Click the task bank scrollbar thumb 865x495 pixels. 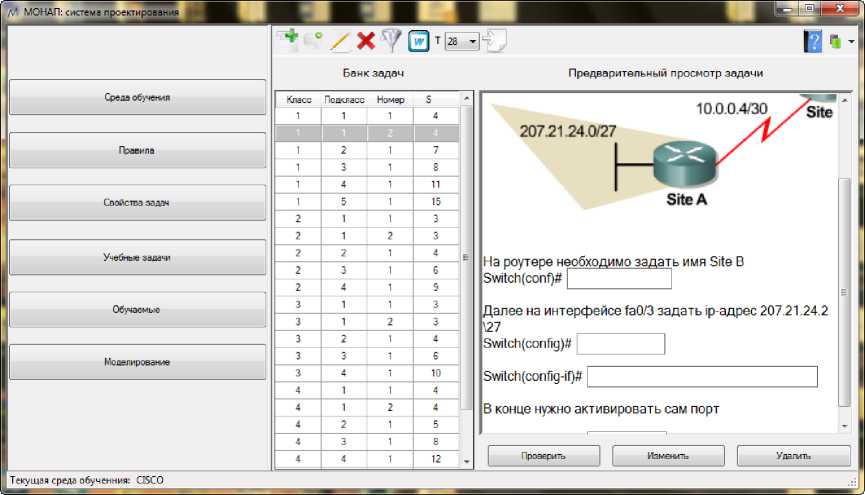pos(466,257)
